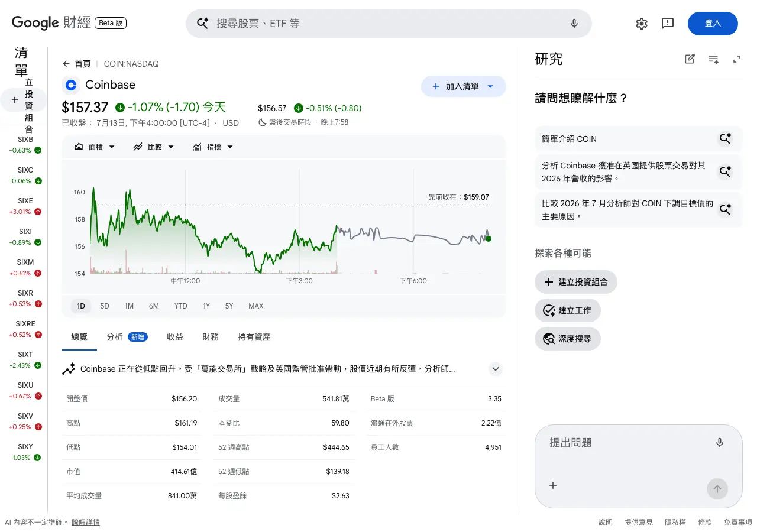Open the 面積 chart type dropdown
Viewport: 757px width, 532px height.
[95, 147]
